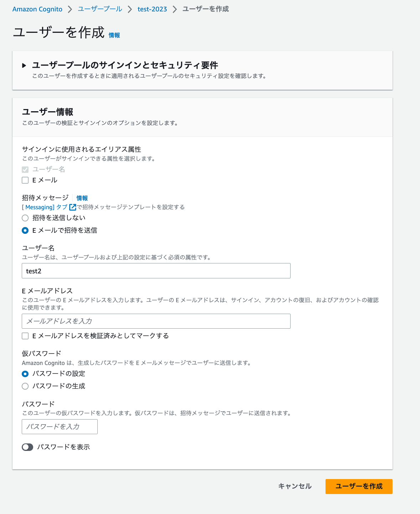
Task: Click the disabled ユーザー名 checkbox
Action: [x=25, y=169]
